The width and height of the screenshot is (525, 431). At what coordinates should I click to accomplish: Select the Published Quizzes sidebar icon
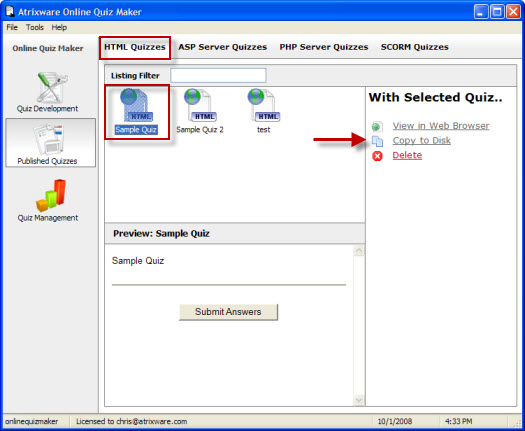click(x=49, y=139)
